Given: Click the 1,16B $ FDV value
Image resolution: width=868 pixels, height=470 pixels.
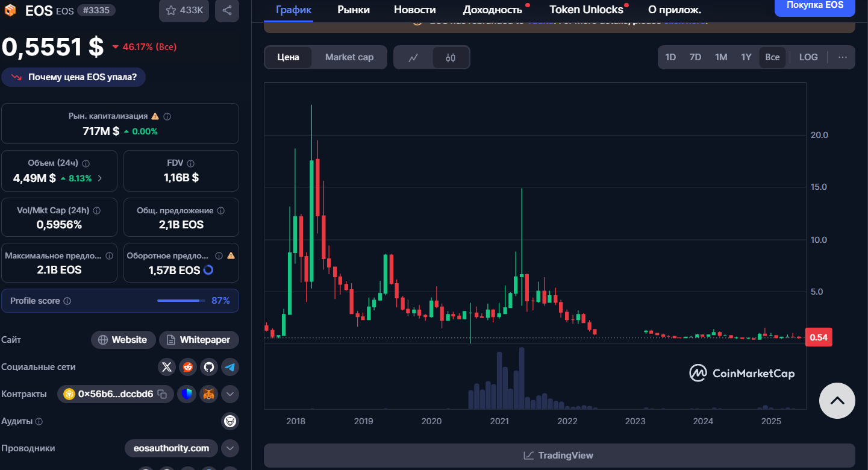Looking at the screenshot, I should pyautogui.click(x=181, y=178).
